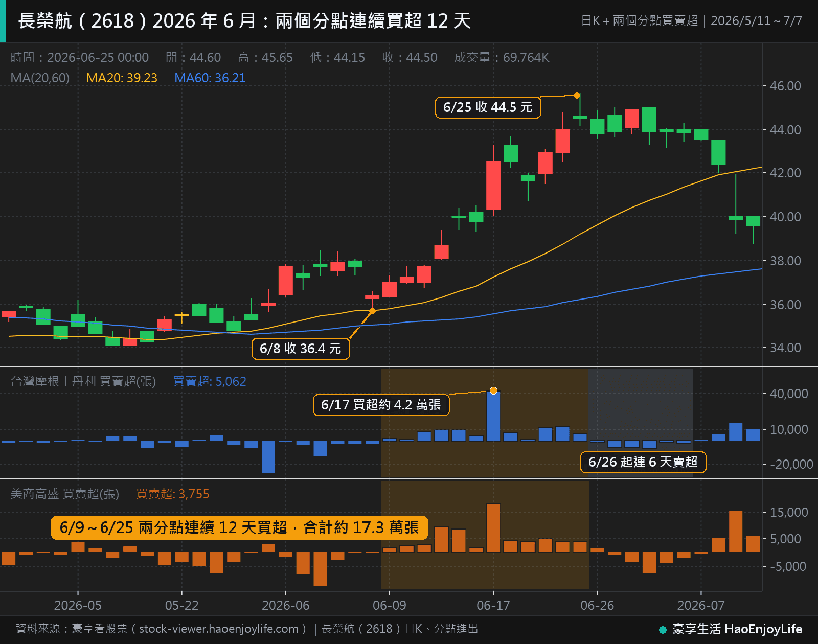818x644 pixels.
Task: Click the 時間：2026-06-25 00:00 readout
Action: (x=80, y=57)
